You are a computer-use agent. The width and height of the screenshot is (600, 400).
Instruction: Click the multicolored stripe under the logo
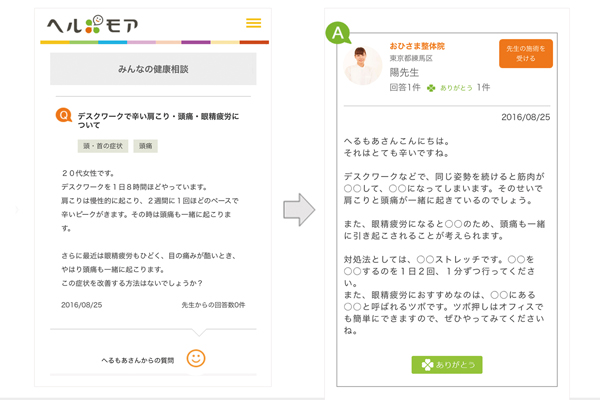154,42
